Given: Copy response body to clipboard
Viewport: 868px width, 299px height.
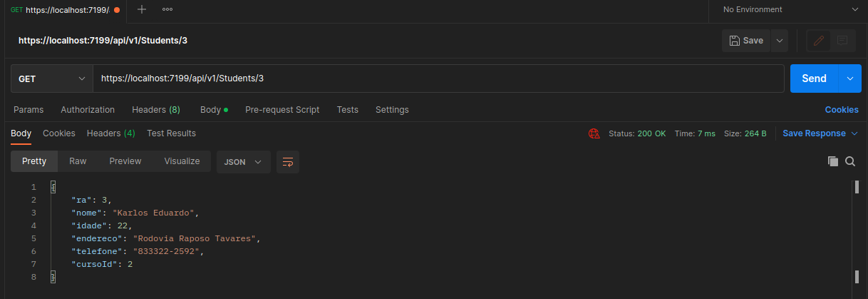Looking at the screenshot, I should click(x=832, y=161).
